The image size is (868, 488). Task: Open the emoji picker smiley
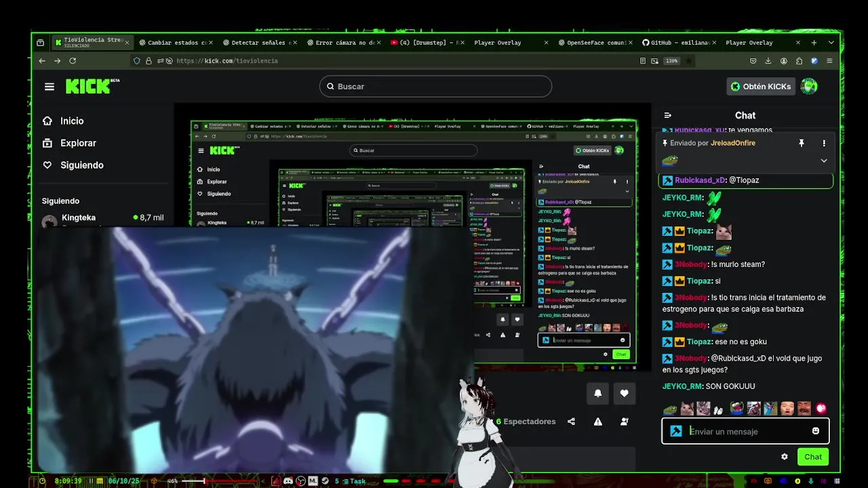tap(816, 431)
